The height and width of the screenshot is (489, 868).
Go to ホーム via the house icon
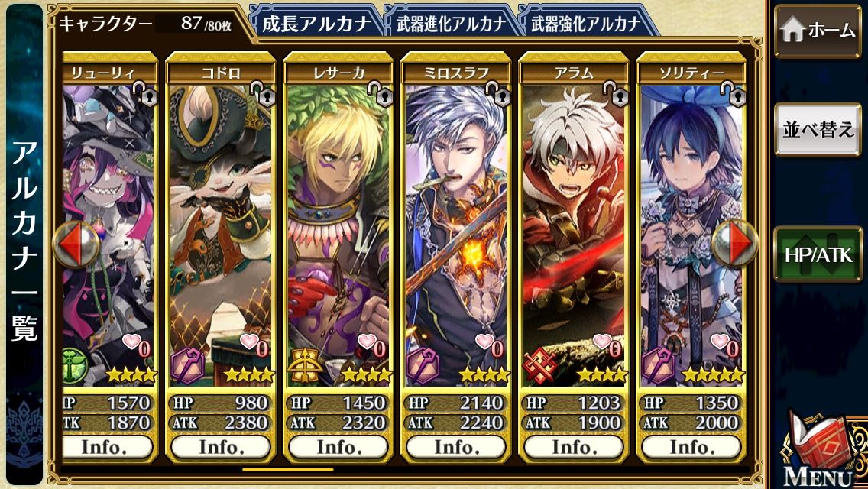(x=818, y=31)
